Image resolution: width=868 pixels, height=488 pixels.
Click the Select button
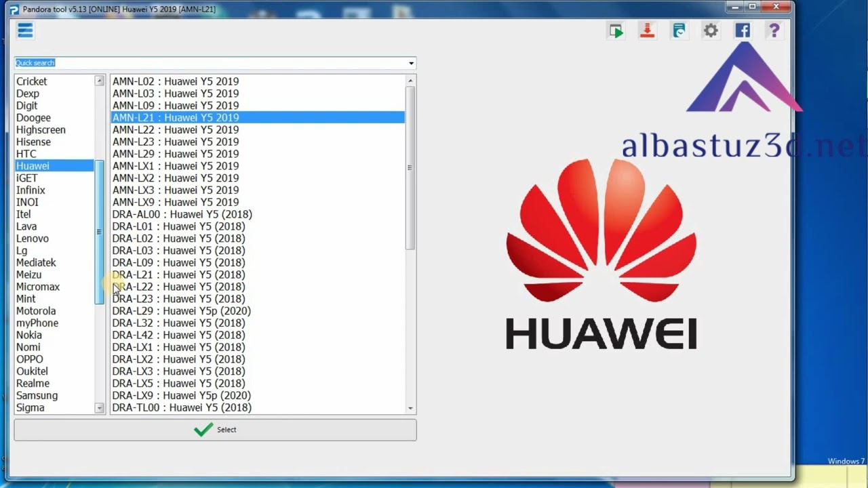coord(215,430)
